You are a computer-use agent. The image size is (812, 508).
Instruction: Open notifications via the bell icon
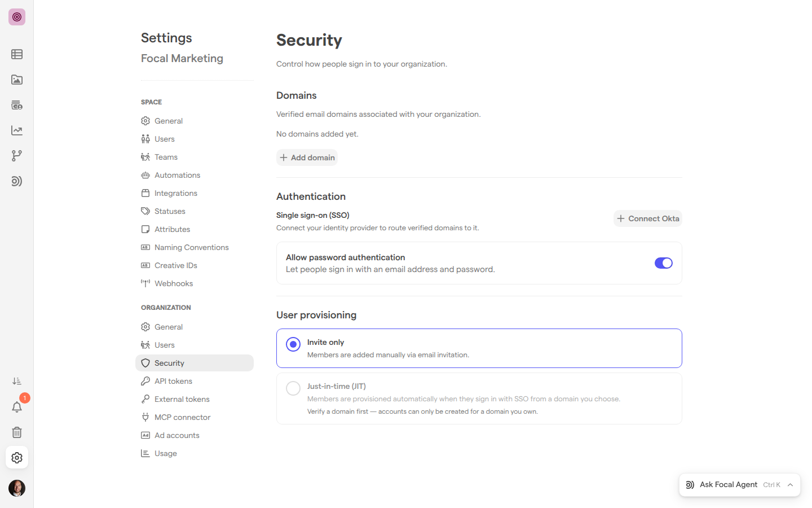tap(17, 407)
